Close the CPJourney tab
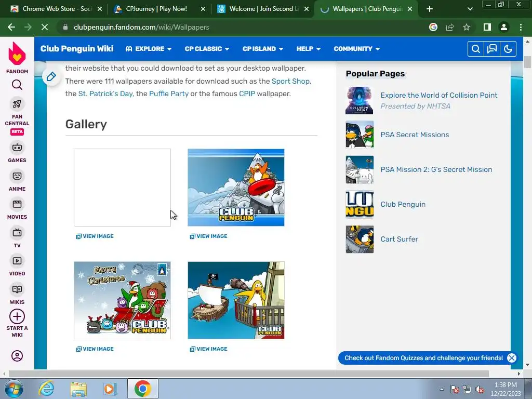Screen dimensions: 532x399 (x=203, y=9)
